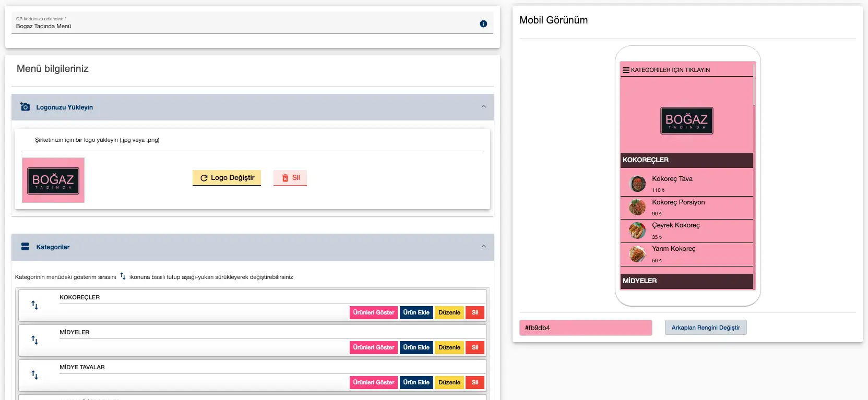Show products of KOKOREÇLER category
This screenshot has width=868, height=400.
point(373,313)
